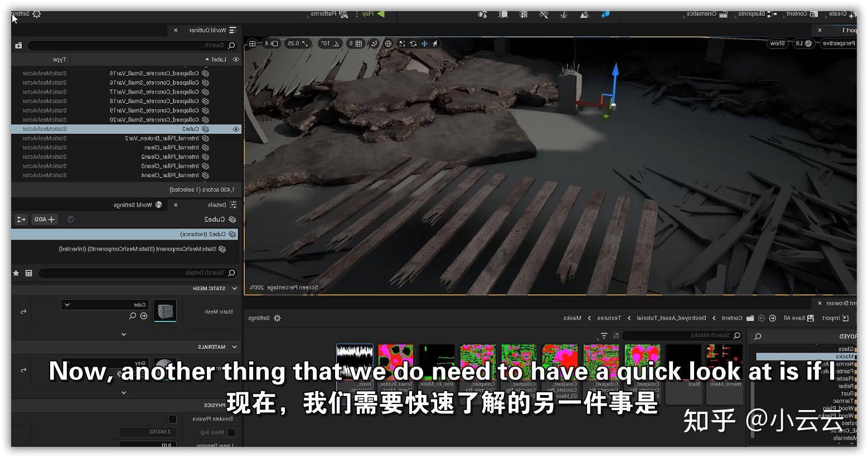The height and width of the screenshot is (458, 868).
Task: Toggle grid snapping icon
Action: coord(359,43)
